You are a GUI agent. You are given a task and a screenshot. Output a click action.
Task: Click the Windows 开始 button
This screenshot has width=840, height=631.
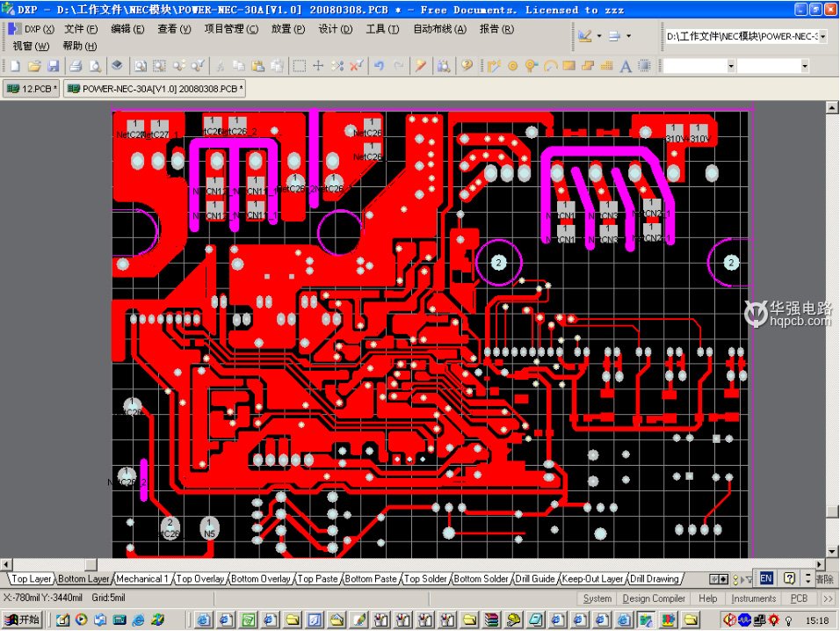click(x=19, y=619)
